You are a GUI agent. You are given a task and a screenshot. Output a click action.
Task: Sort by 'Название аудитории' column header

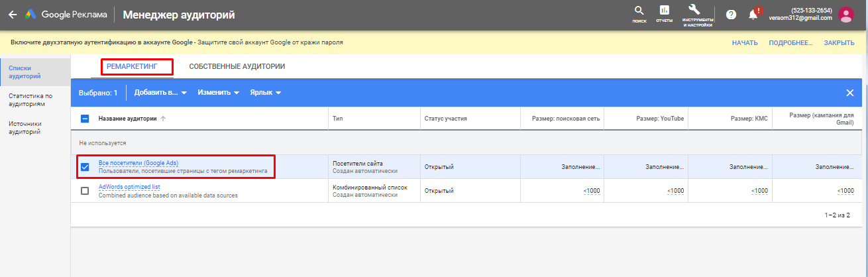[128, 119]
